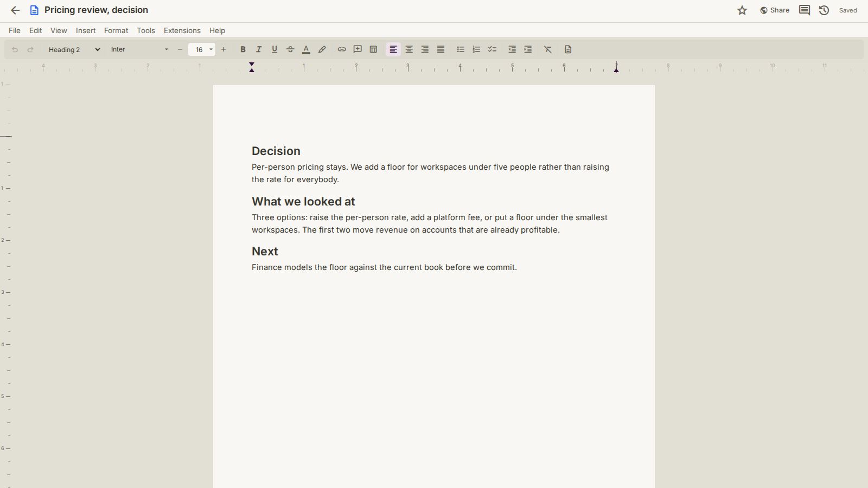The width and height of the screenshot is (868, 488).
Task: Open the Extensions menu
Action: [x=182, y=30]
